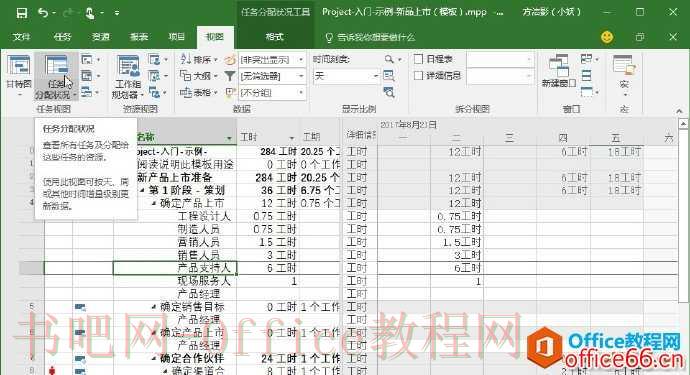The width and height of the screenshot is (690, 375).
Task: Click the Resource Usage small icon
Action: [154, 59]
